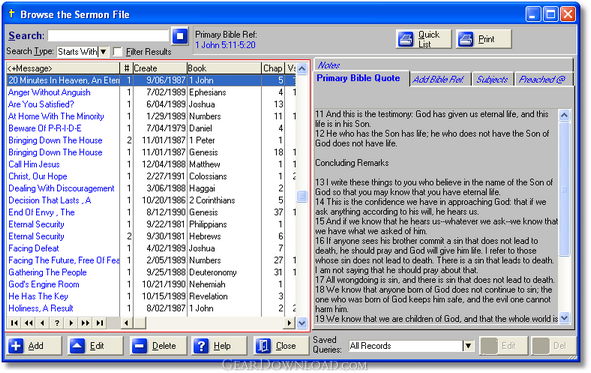Sort by the Message column header
This screenshot has width=591, height=373.
pos(63,68)
